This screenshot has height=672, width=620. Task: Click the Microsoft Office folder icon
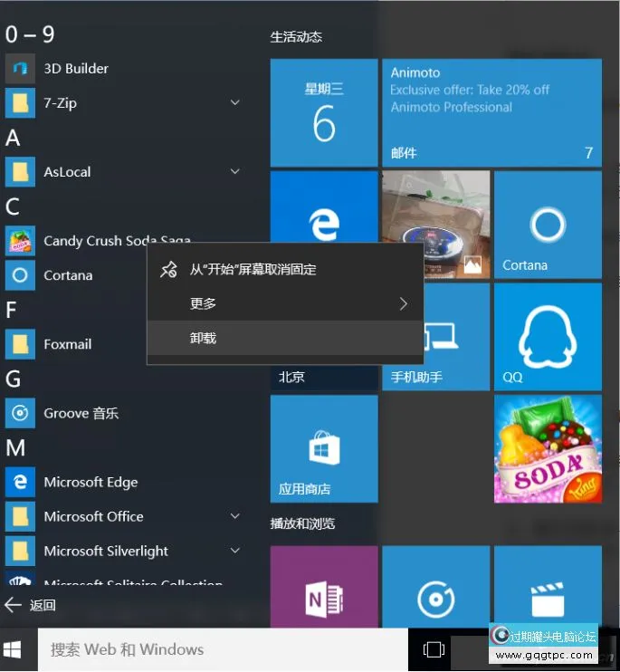coord(20,516)
